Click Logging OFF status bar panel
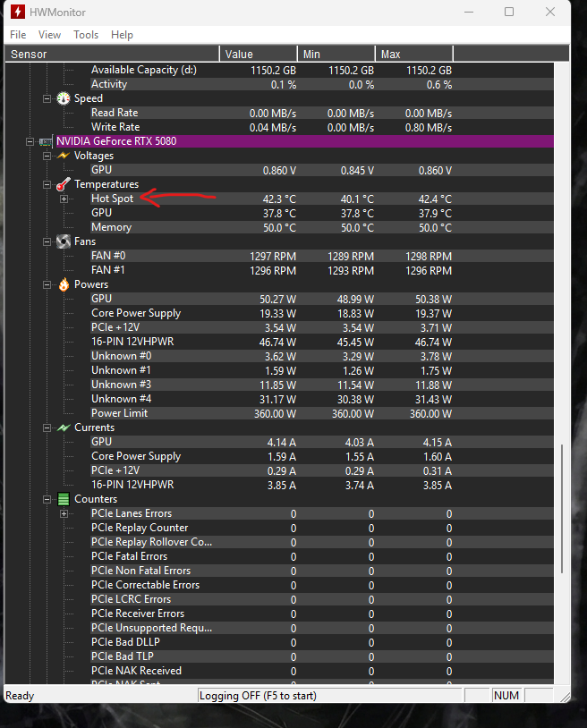 point(331,696)
